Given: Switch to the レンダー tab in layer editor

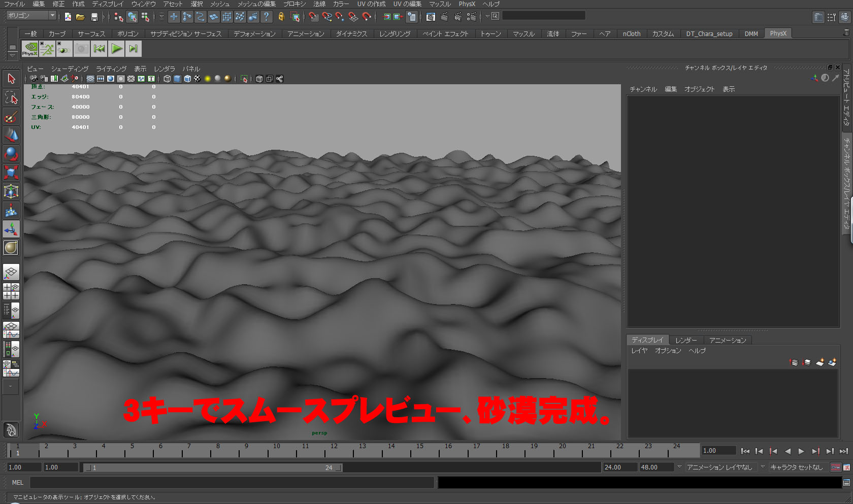Looking at the screenshot, I should pos(686,340).
